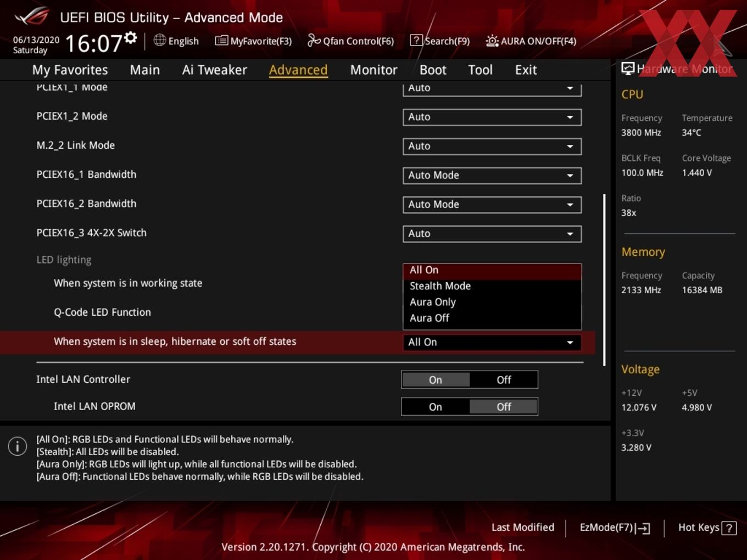Switch to the Boot tab

(x=433, y=70)
